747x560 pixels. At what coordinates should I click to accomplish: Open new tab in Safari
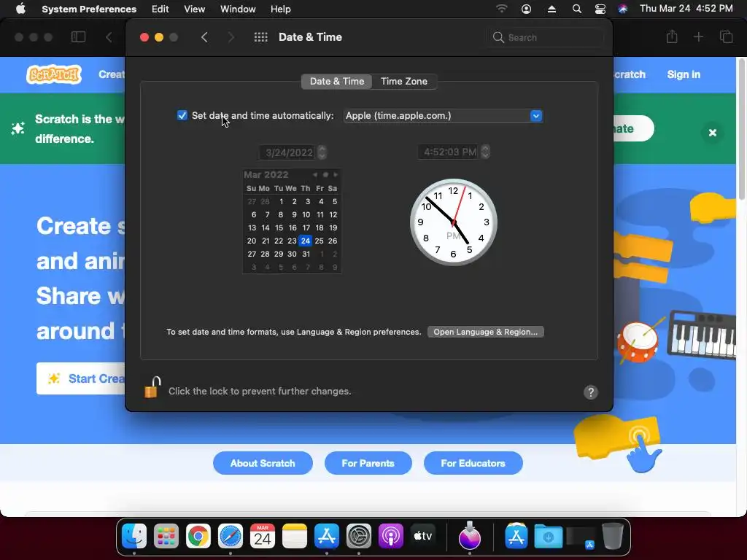(x=698, y=36)
